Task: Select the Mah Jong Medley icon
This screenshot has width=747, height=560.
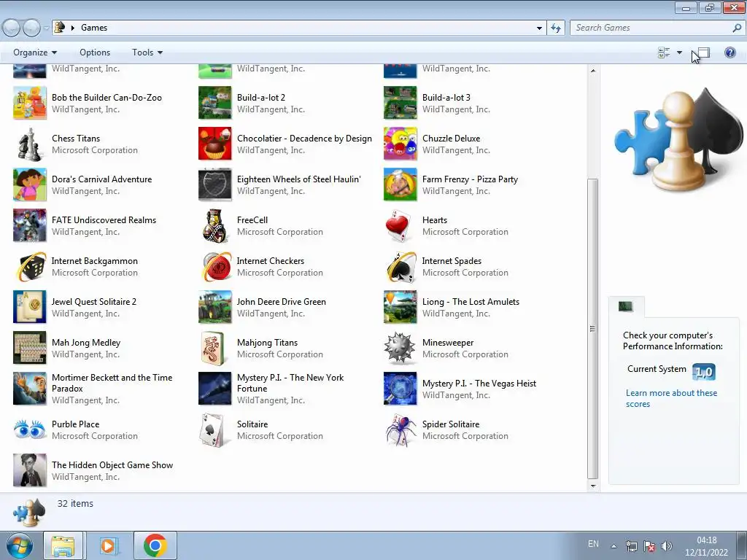Action: pyautogui.click(x=29, y=349)
